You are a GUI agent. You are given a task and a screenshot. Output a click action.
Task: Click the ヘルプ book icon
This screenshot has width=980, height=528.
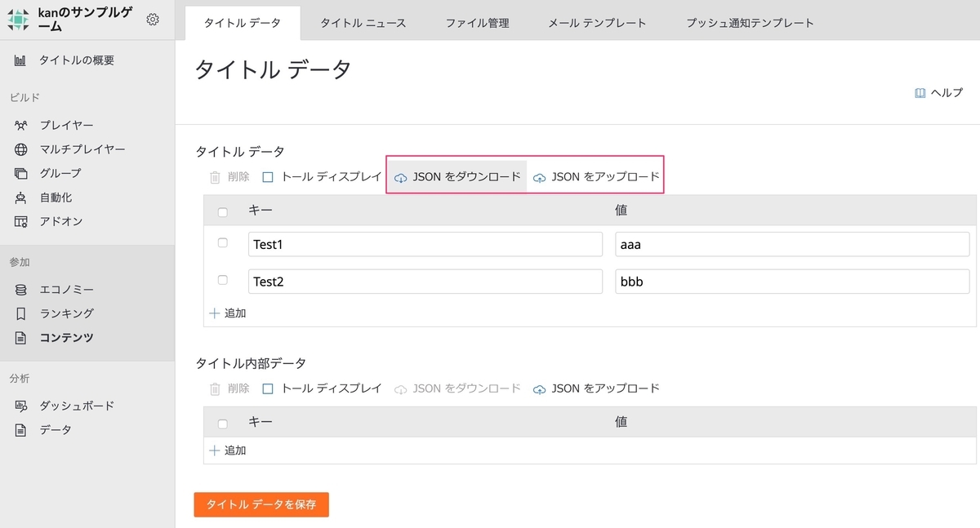click(x=920, y=93)
